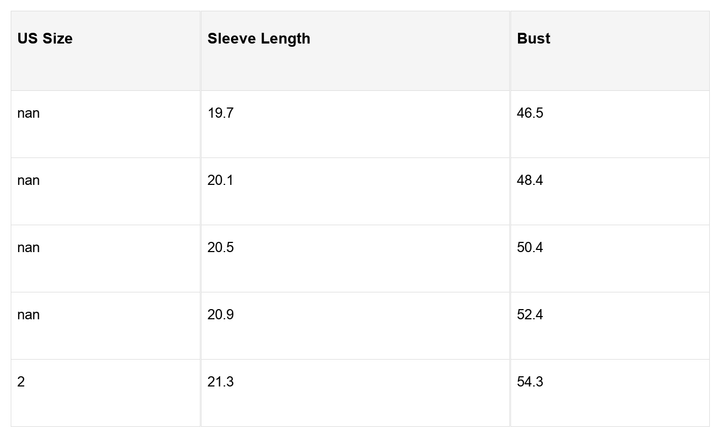Click the US Size column header
Viewport: 720px width, 437px height.
point(45,39)
